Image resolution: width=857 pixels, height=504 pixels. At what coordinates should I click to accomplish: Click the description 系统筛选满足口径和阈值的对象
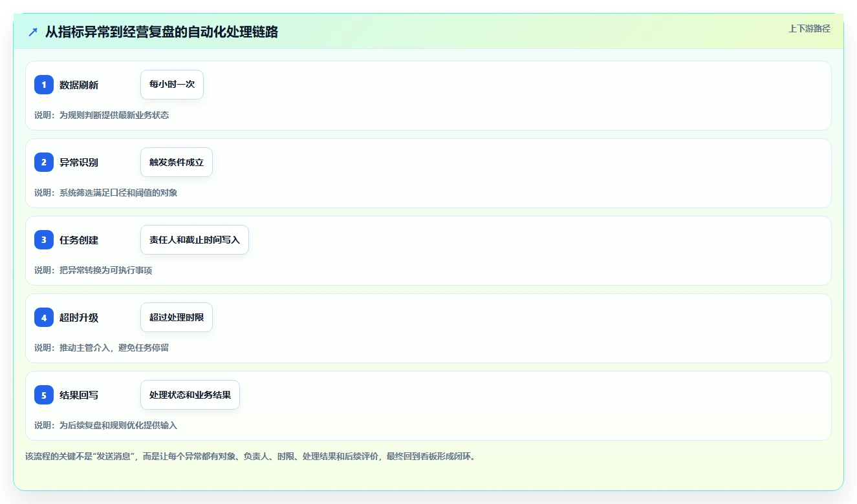pyautogui.click(x=118, y=193)
